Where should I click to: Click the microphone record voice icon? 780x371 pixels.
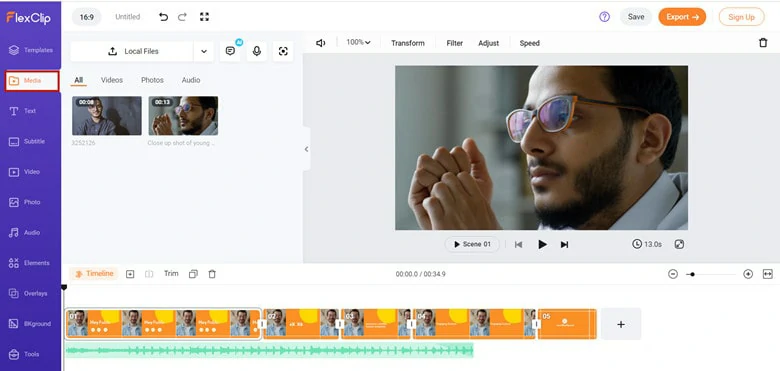(x=257, y=51)
